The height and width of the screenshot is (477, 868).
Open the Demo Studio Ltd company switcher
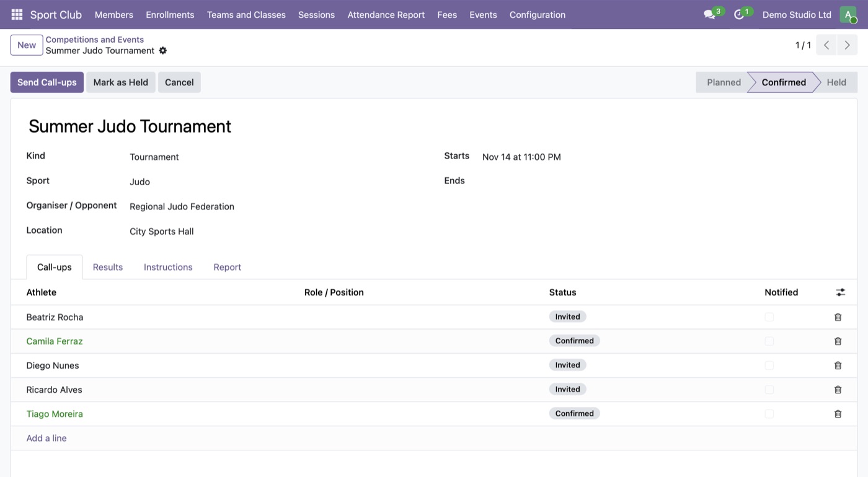pos(797,14)
